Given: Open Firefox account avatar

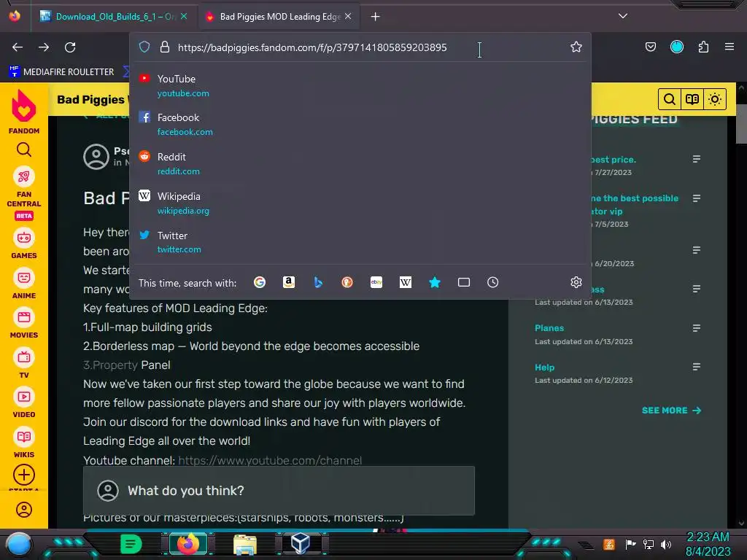Looking at the screenshot, I should [x=676, y=47].
